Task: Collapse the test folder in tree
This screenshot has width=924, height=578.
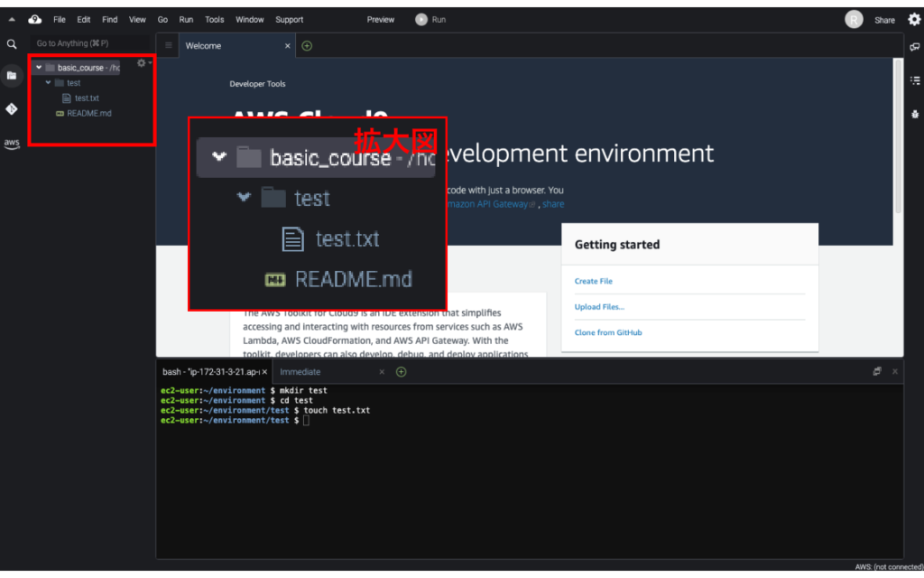Action: [49, 82]
